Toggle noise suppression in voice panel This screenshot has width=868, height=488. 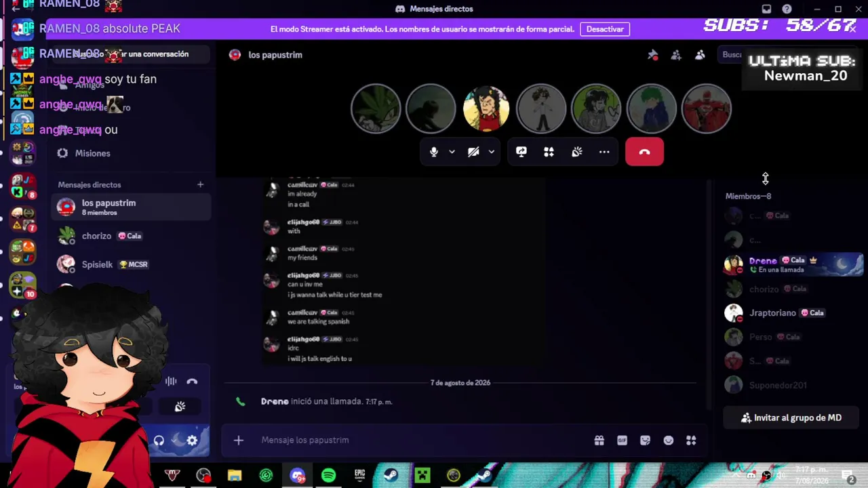click(171, 382)
